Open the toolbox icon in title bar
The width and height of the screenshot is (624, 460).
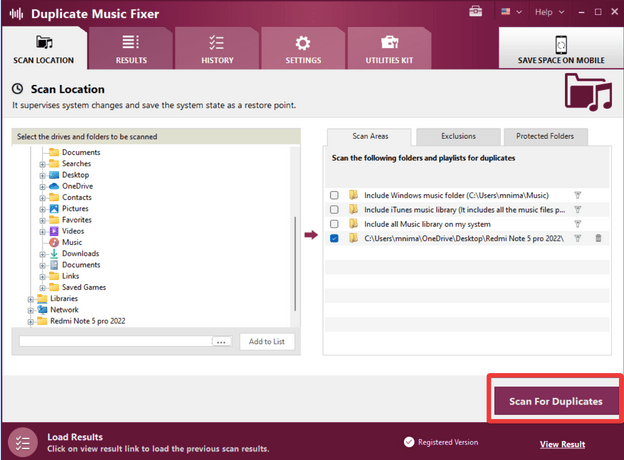[x=475, y=12]
